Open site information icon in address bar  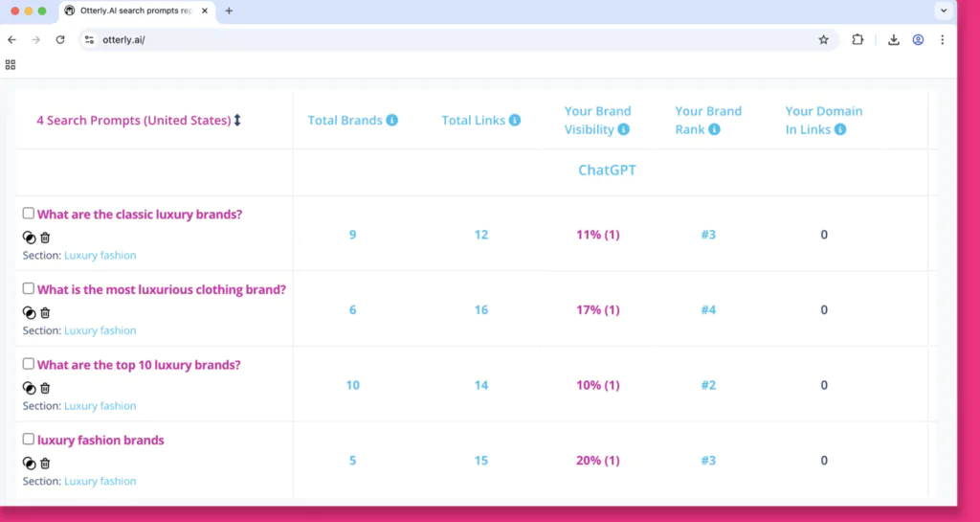(x=89, y=39)
